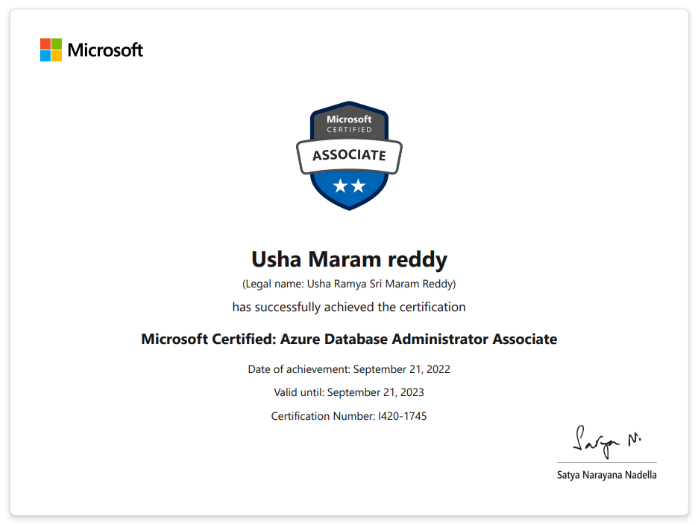The image size is (697, 525).
Task: Click the printed name Satya Narayana Nadella
Action: [607, 475]
